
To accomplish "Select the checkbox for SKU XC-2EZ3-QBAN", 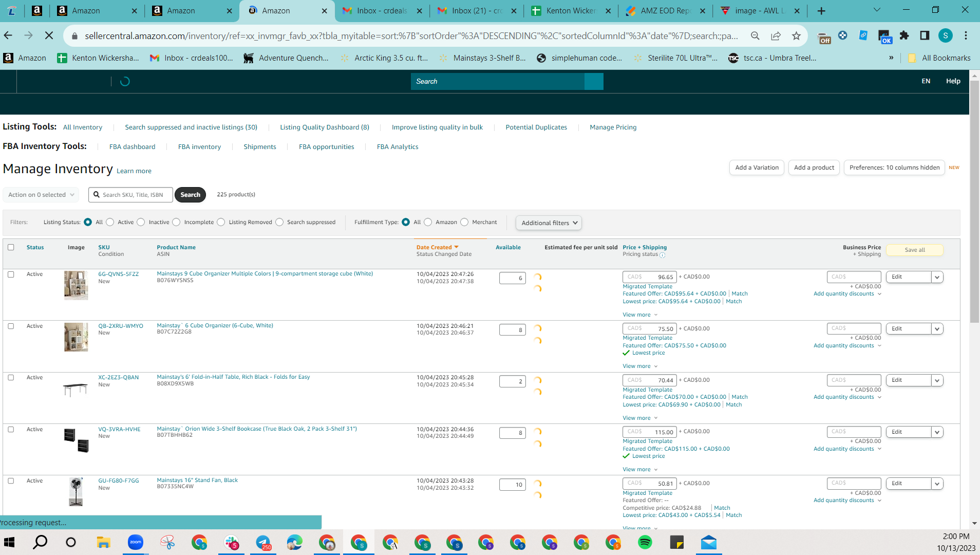I will [x=11, y=378].
